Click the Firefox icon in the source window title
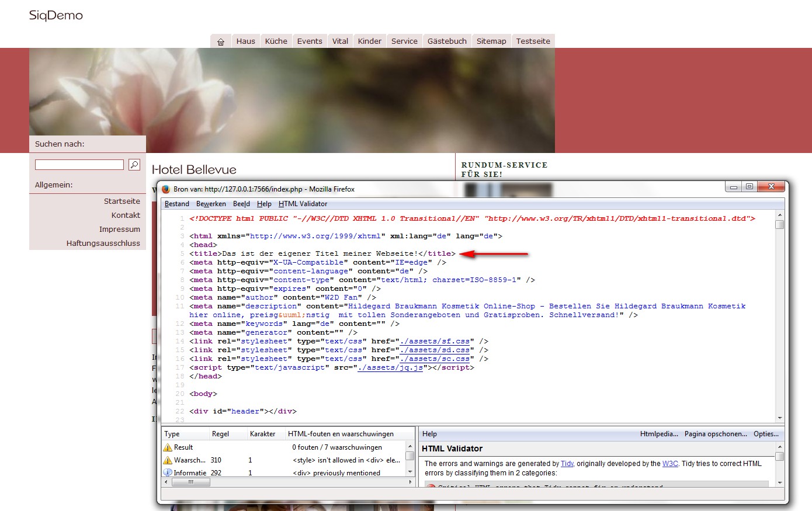Screen dimensions: 812x511 [x=166, y=189]
